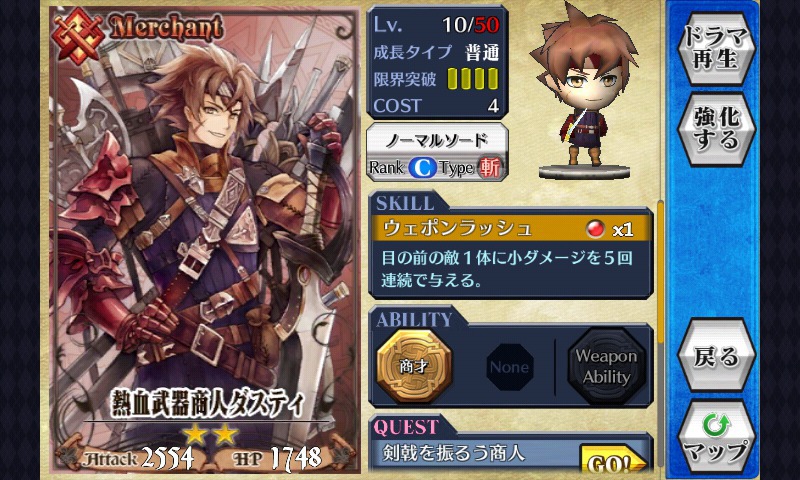Click the yellow 限界突破 limit-break gauge
This screenshot has width=800, height=480.
coord(472,79)
